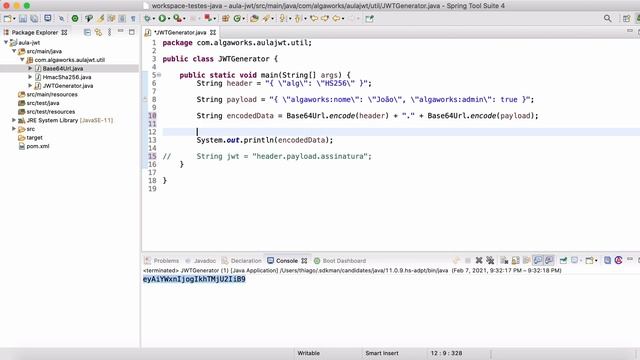Image resolution: width=640 pixels, height=360 pixels.
Task: Close the JWTGenerator.java editor tab
Action: click(x=213, y=32)
